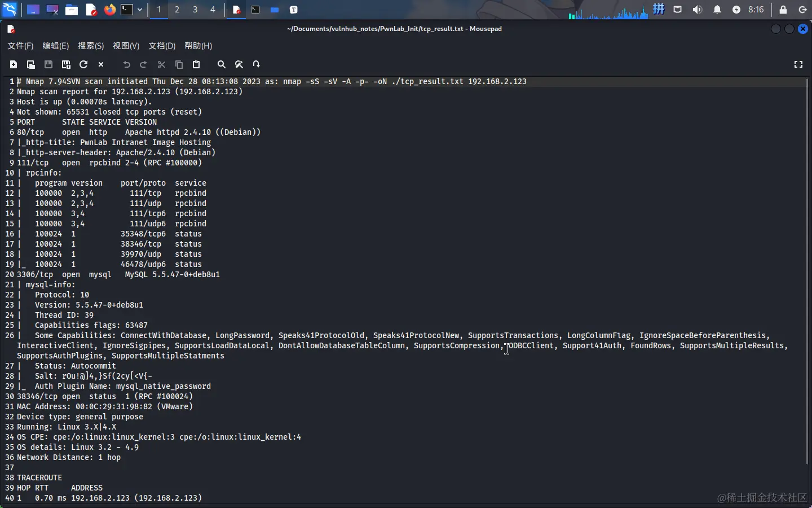The height and width of the screenshot is (508, 812).
Task: Open Find with the magnifier icon
Action: pos(222,64)
